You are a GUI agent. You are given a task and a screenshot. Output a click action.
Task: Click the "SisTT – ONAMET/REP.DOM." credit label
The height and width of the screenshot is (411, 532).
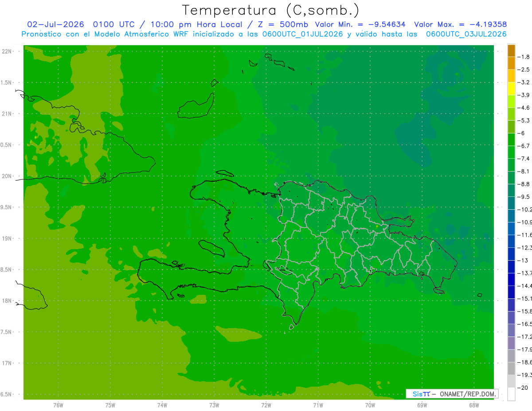453,394
